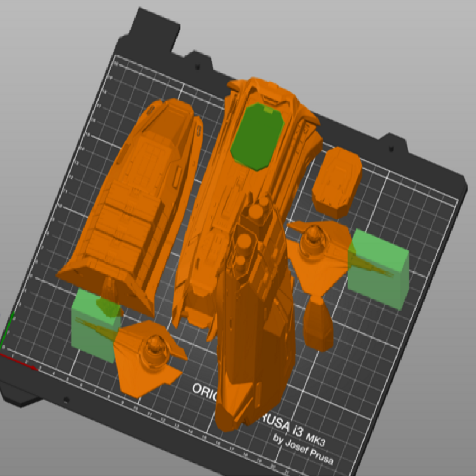Select the small octagonal hatch piece
Viewport: 476px width, 476px height.
[337, 182]
